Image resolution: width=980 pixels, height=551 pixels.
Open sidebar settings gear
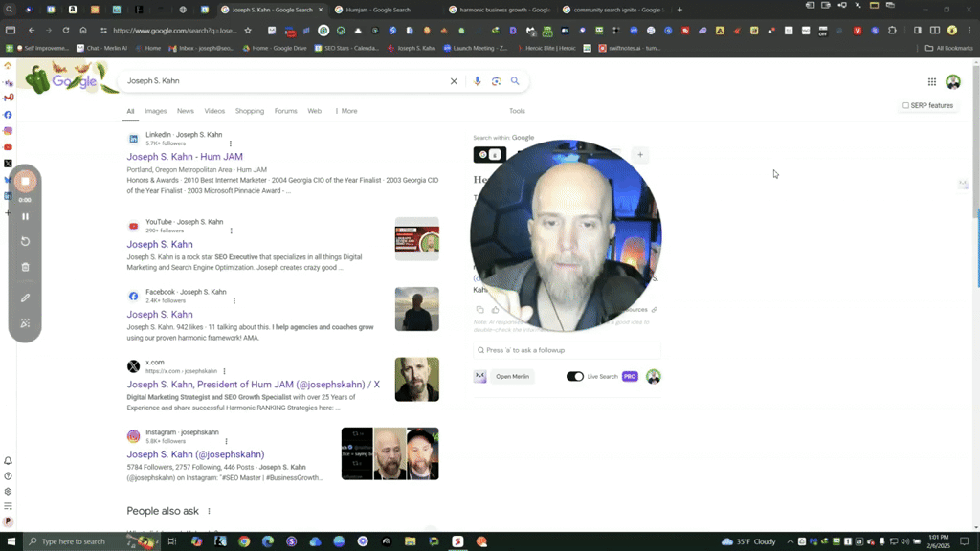tap(8, 492)
